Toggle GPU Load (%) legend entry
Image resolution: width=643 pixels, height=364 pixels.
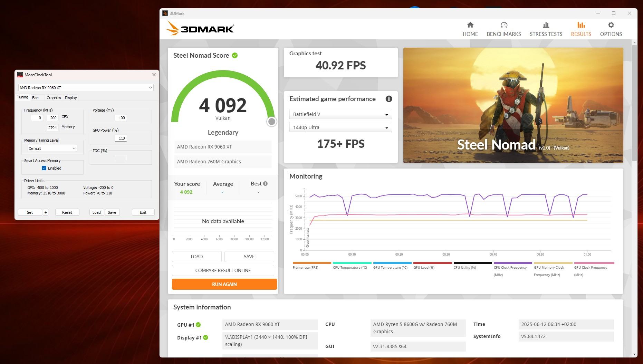point(432,266)
